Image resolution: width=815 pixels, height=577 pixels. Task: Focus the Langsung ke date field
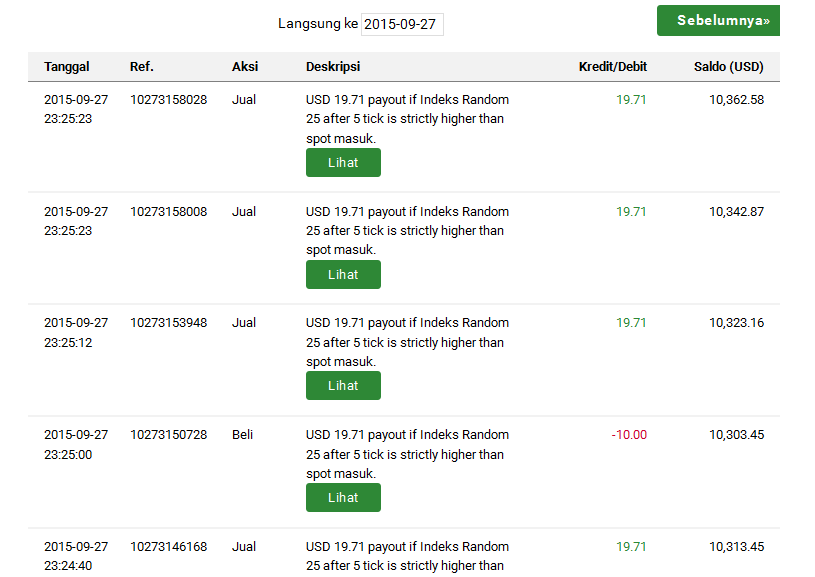click(x=401, y=24)
